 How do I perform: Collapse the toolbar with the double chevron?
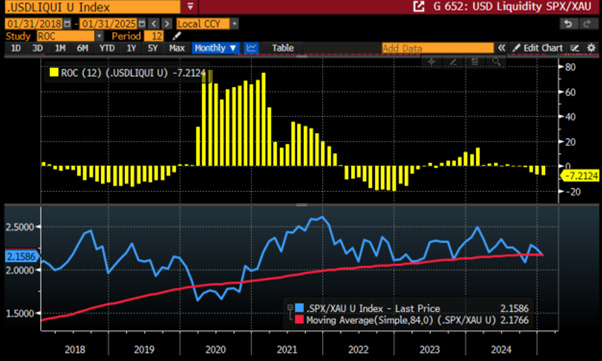tap(501, 48)
